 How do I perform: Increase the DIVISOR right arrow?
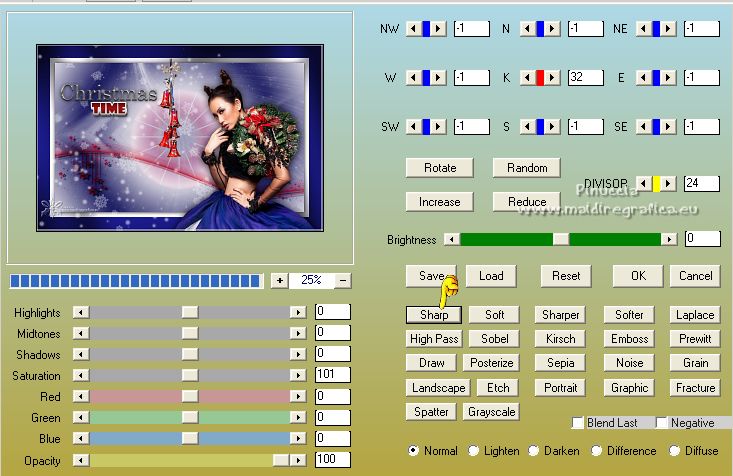[668, 184]
